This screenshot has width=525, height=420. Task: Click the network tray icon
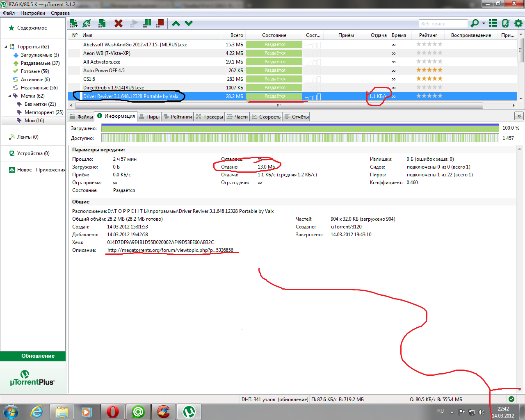pos(472,412)
